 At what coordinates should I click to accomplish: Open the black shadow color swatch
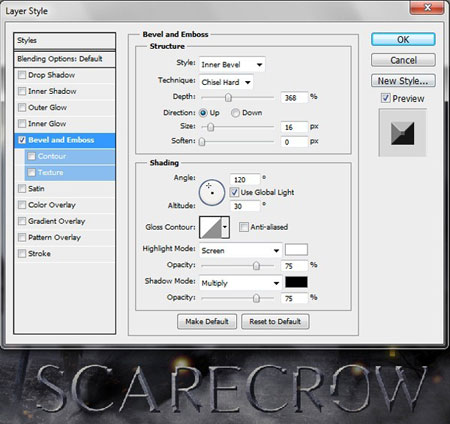[296, 282]
